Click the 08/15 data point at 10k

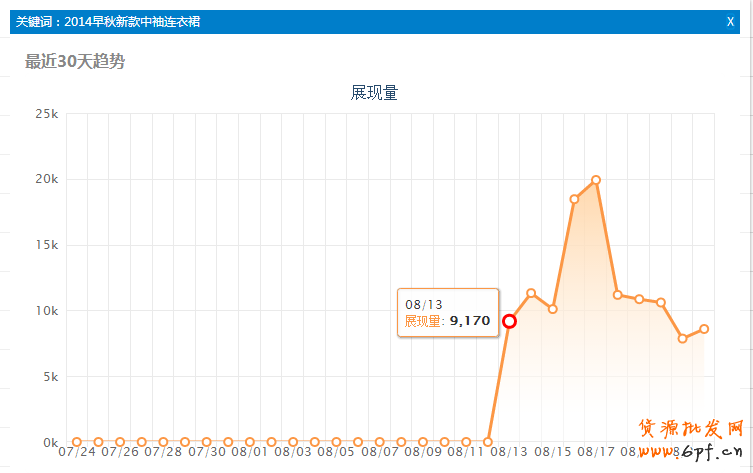553,309
